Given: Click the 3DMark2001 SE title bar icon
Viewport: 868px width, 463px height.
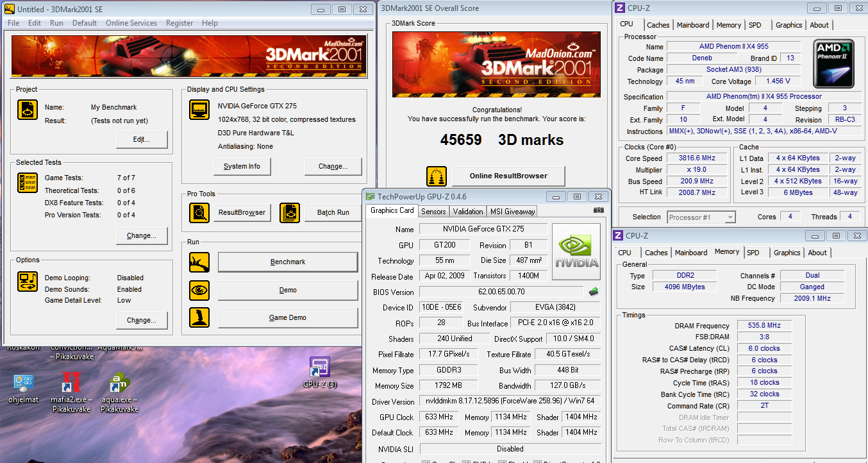Looking at the screenshot, I should pos(9,9).
